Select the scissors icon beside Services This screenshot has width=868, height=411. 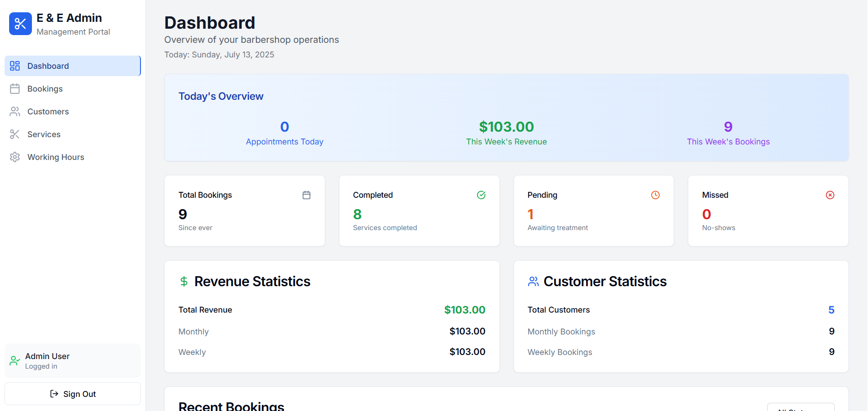click(15, 134)
